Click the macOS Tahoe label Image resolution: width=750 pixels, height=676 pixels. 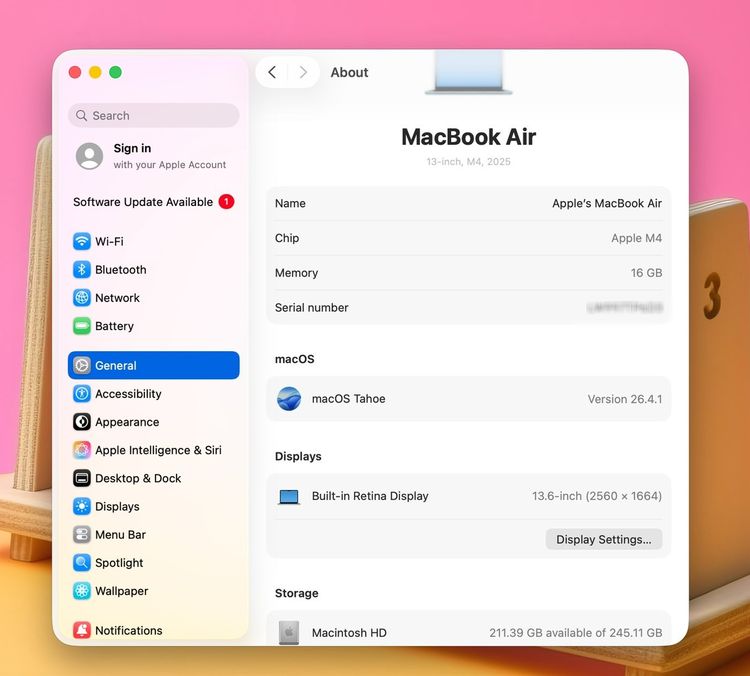pyautogui.click(x=348, y=399)
